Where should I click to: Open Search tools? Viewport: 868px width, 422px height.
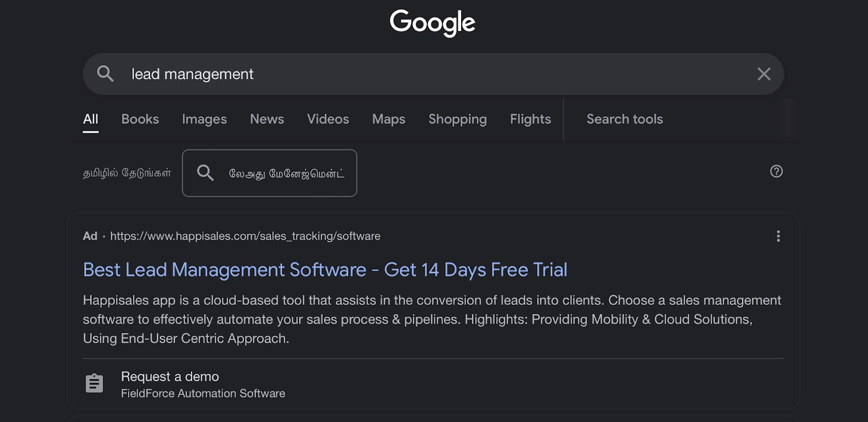pyautogui.click(x=625, y=119)
